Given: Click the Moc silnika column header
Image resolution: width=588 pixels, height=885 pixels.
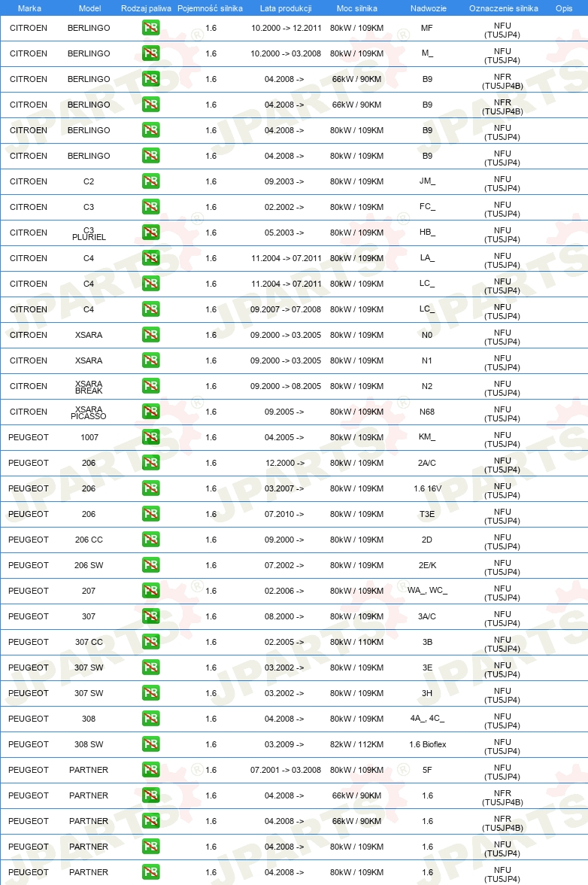Looking at the screenshot, I should point(357,8).
